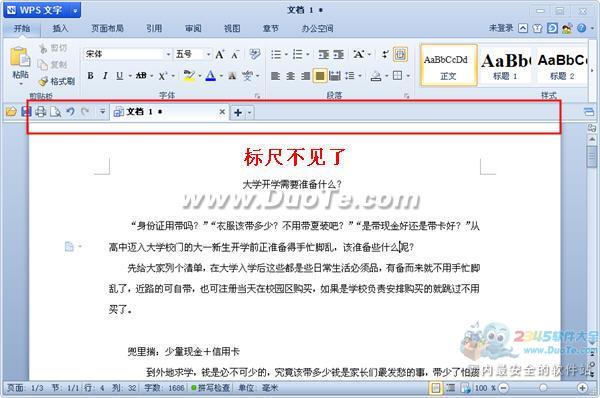Switch to the 页面布局 ribbon tab

(x=108, y=28)
